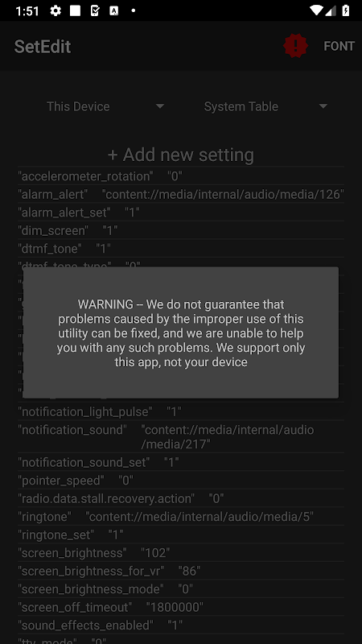Click the arrow next to System Table
This screenshot has width=362, height=644.
tap(323, 106)
